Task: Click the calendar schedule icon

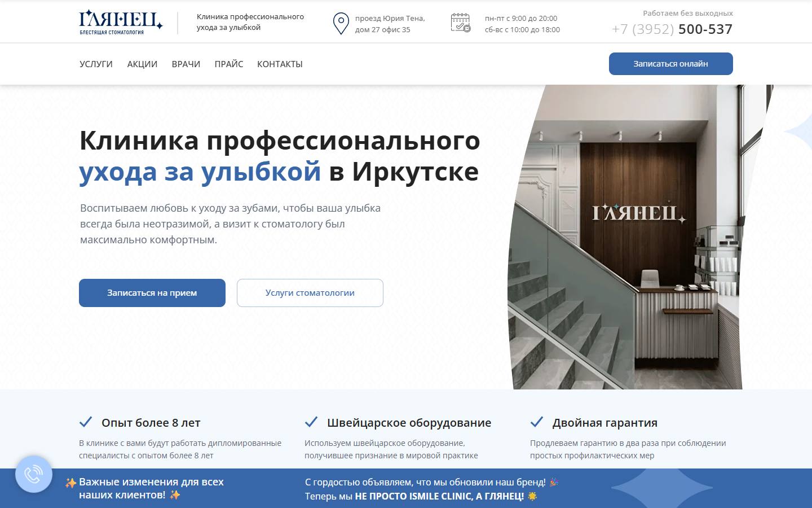Action: 461,23
